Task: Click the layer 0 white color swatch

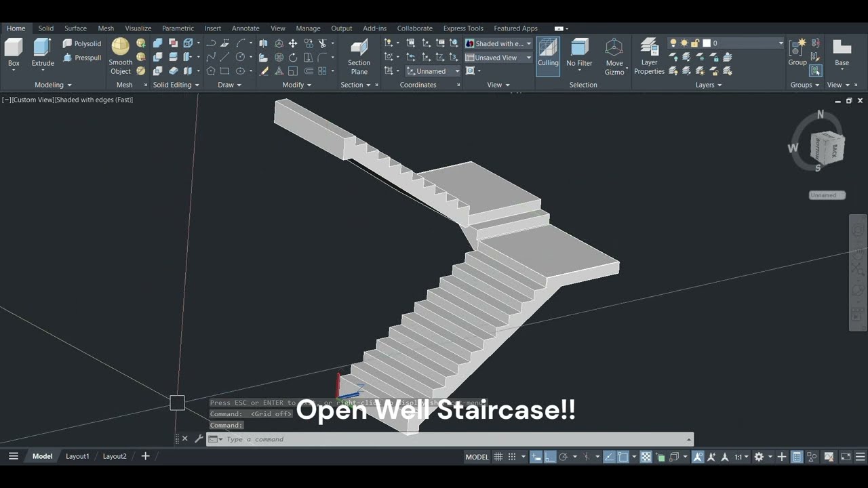Action: [706, 43]
